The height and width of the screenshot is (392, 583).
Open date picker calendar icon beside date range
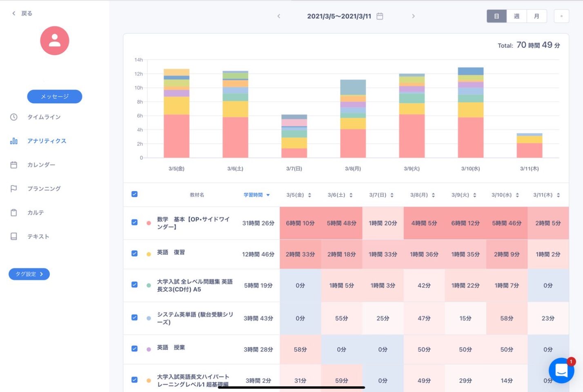pos(380,16)
